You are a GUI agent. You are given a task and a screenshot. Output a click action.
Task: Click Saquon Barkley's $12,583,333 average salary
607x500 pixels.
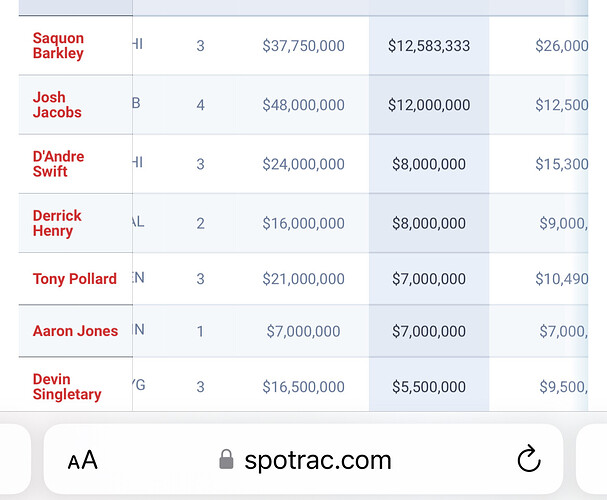click(x=429, y=46)
